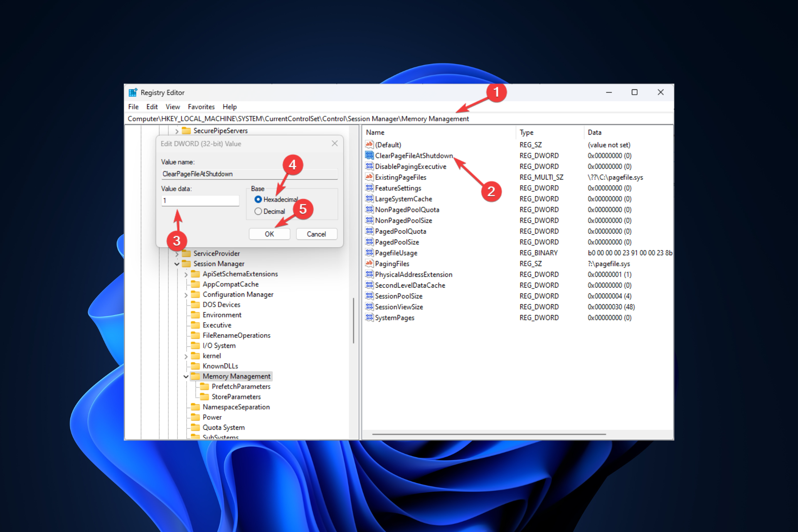Select the Quota System key
This screenshot has height=532, width=798.
224,427
